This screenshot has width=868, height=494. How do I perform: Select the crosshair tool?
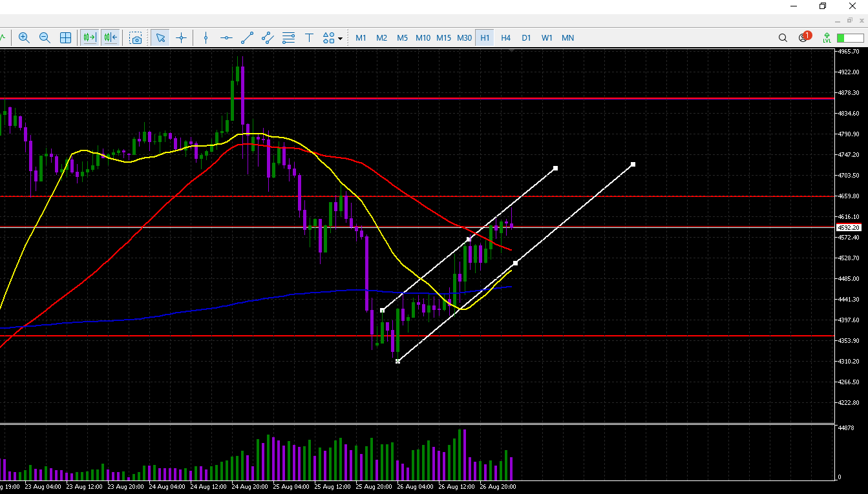tap(181, 38)
